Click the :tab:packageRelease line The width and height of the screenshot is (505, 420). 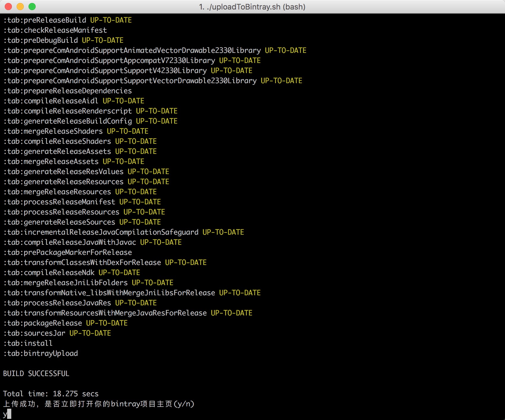point(65,323)
